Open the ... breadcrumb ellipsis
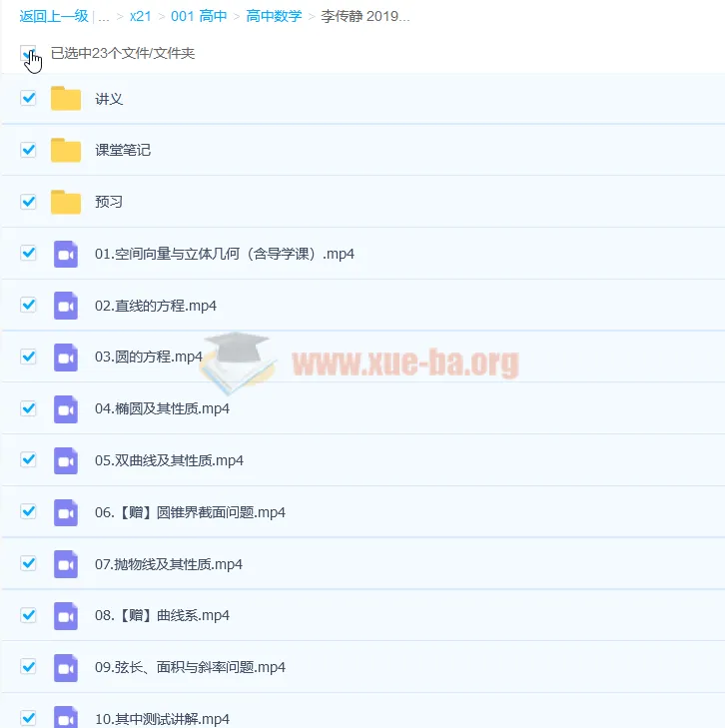The width and height of the screenshot is (725, 728). [x=104, y=18]
